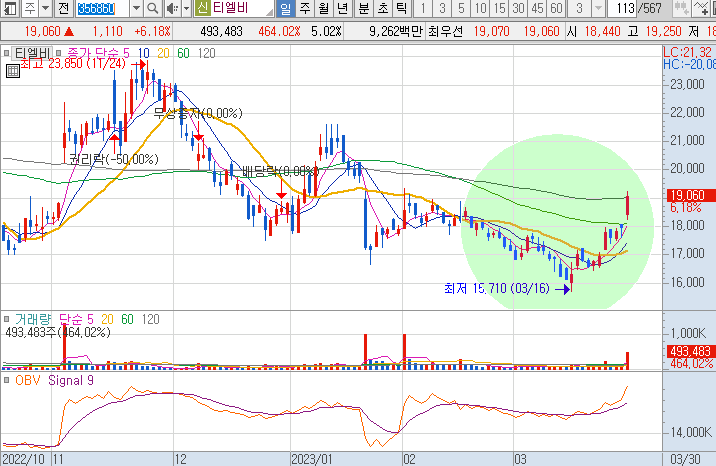Select the 초 second chart period
Screen dimensions: 716x466
pyautogui.click(x=383, y=8)
